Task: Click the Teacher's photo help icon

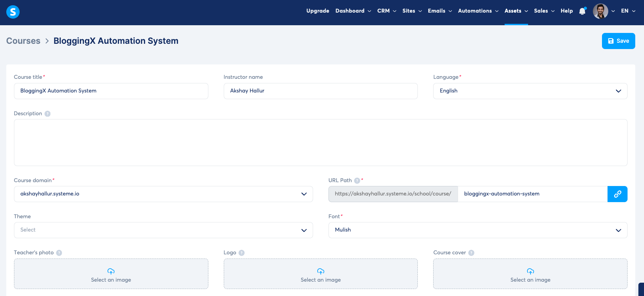Action: coord(59,253)
